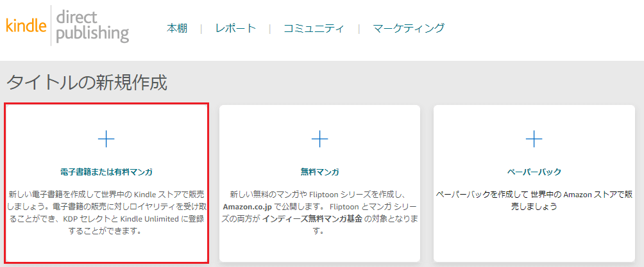Screen dimensions: 644x267
Task: Click the Kindle Direct Publishing logo
Action: 68,26
